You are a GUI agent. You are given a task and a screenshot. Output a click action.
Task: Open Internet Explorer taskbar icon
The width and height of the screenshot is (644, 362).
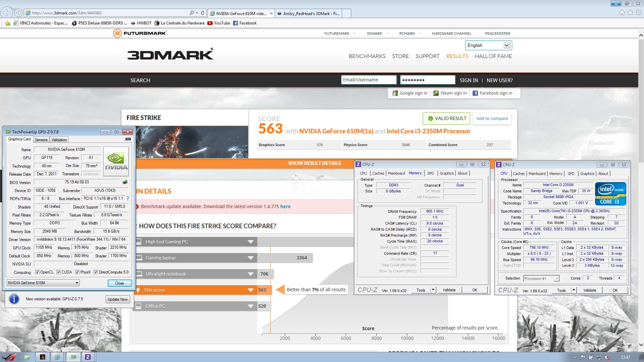pos(57,357)
